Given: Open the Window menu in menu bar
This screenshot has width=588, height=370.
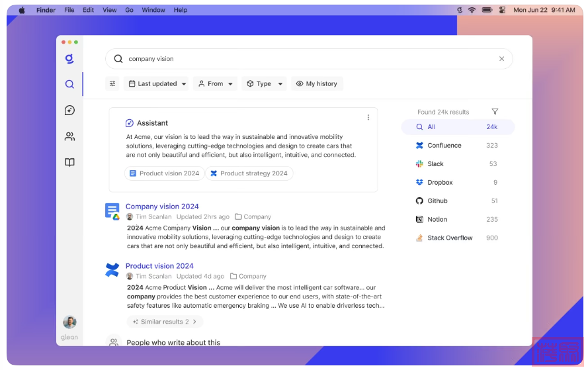Looking at the screenshot, I should [x=153, y=10].
